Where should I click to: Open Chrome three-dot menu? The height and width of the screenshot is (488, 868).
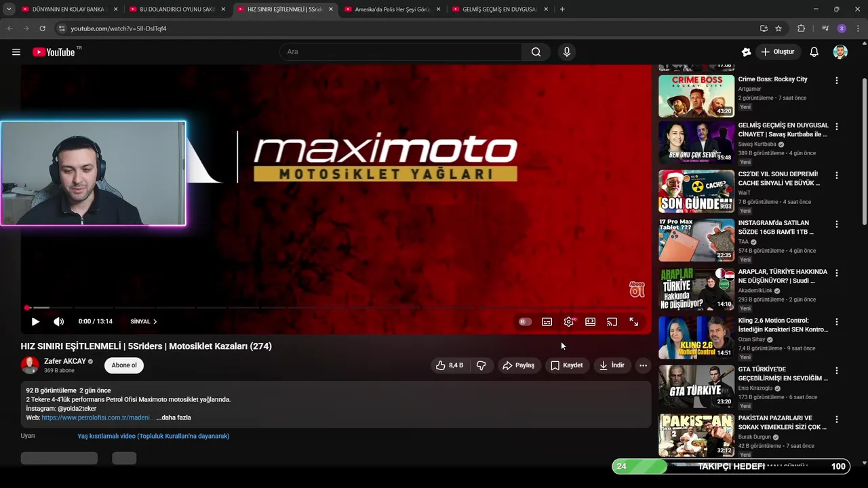click(859, 28)
